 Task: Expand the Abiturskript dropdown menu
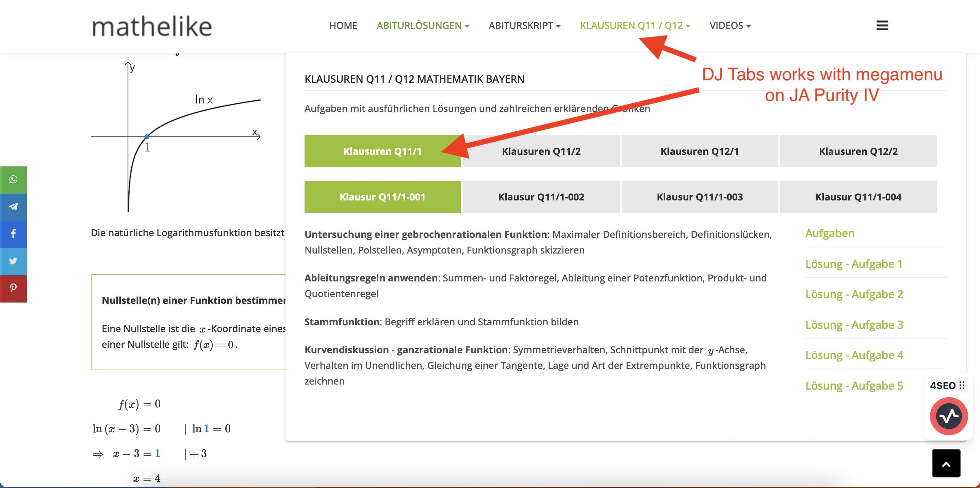point(524,26)
